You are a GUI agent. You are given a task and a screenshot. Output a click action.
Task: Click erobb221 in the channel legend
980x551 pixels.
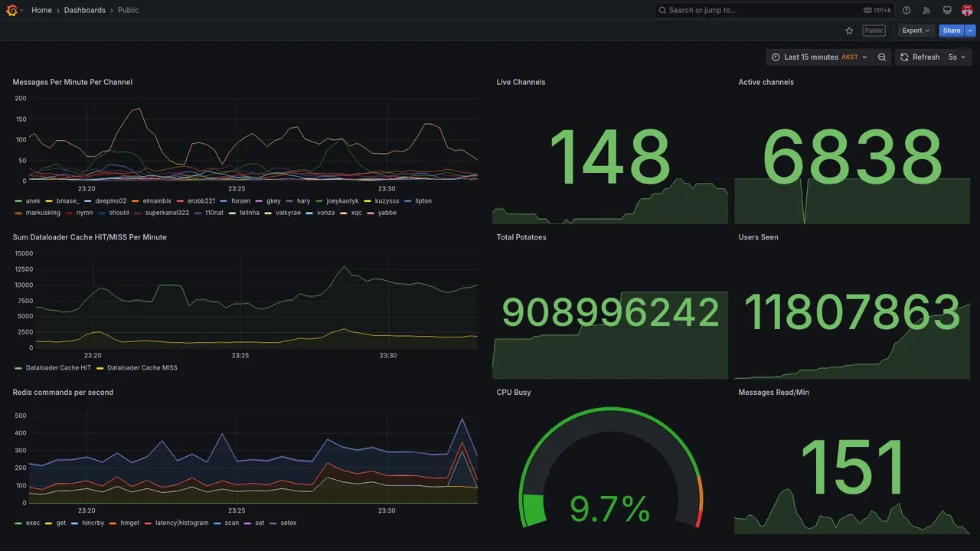tap(201, 201)
